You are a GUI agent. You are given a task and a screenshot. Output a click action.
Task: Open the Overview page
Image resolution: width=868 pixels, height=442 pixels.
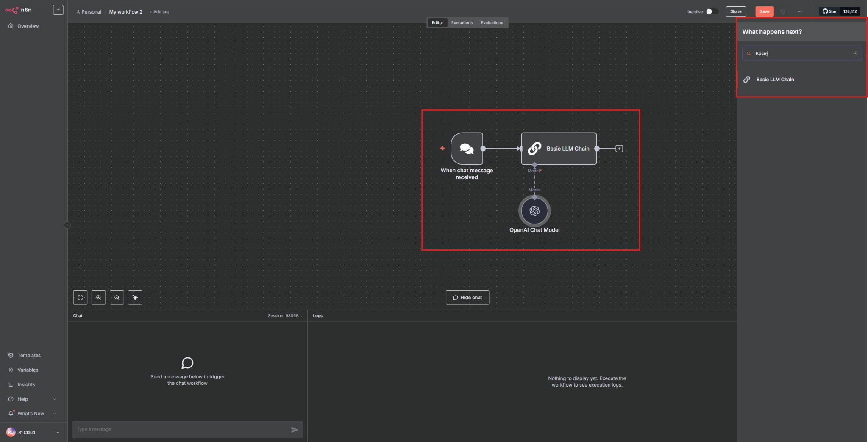28,26
